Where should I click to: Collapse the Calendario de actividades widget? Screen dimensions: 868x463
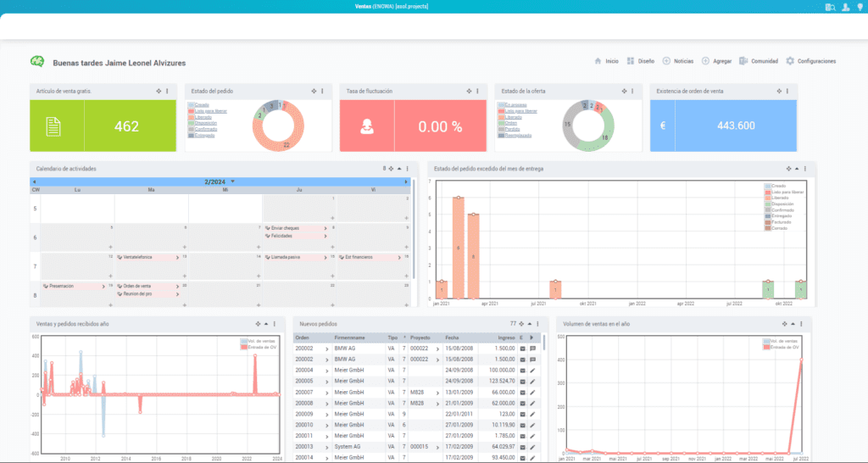[399, 169]
